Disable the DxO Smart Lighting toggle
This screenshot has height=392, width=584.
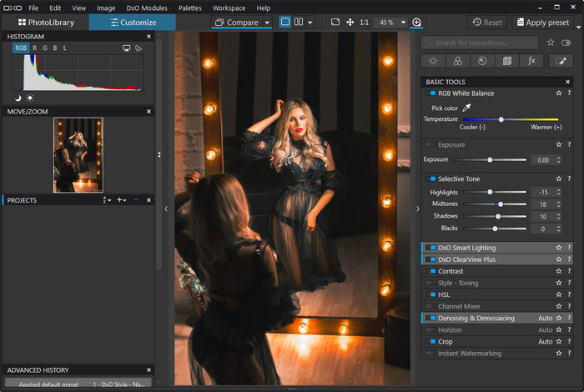430,248
